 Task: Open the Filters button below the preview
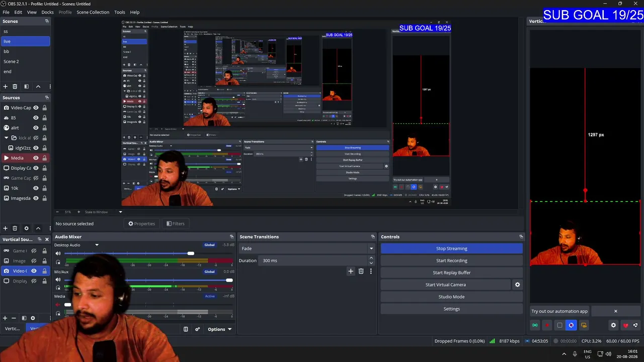176,224
